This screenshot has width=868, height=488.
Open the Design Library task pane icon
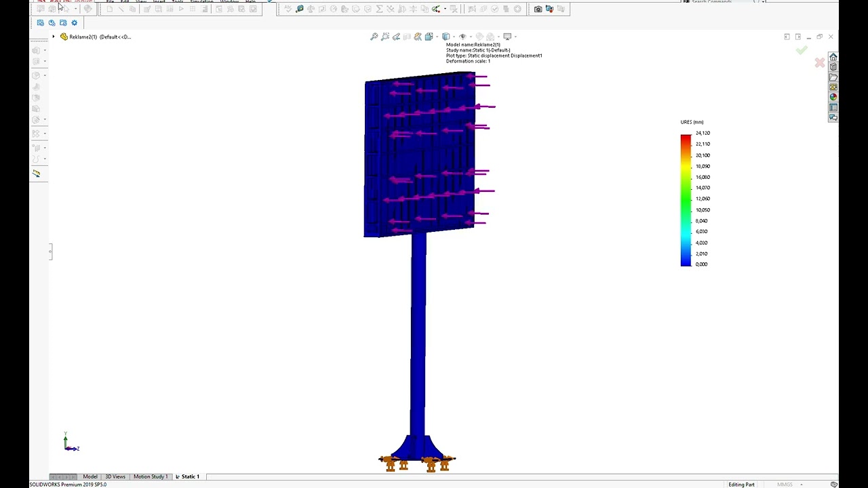833,67
